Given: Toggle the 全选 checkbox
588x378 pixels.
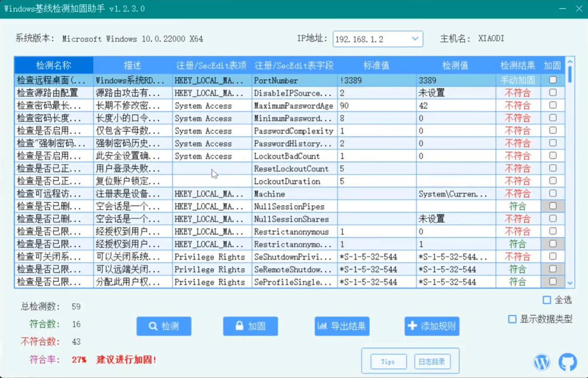Looking at the screenshot, I should pos(547,300).
